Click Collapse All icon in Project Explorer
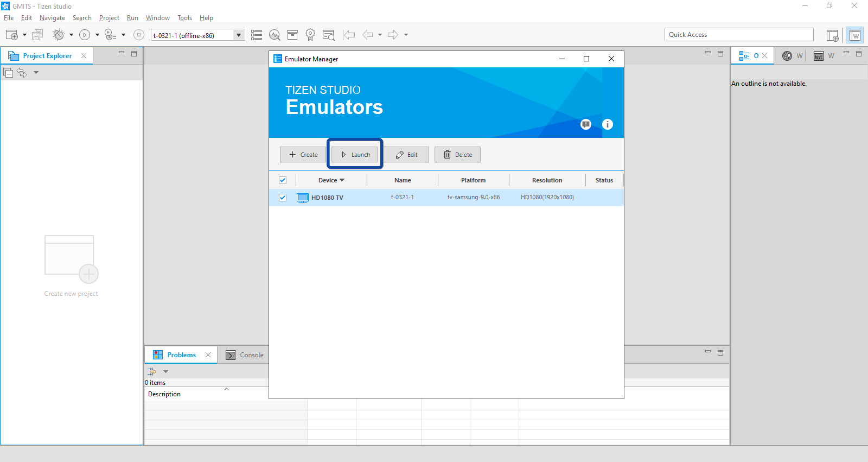 coord(8,72)
